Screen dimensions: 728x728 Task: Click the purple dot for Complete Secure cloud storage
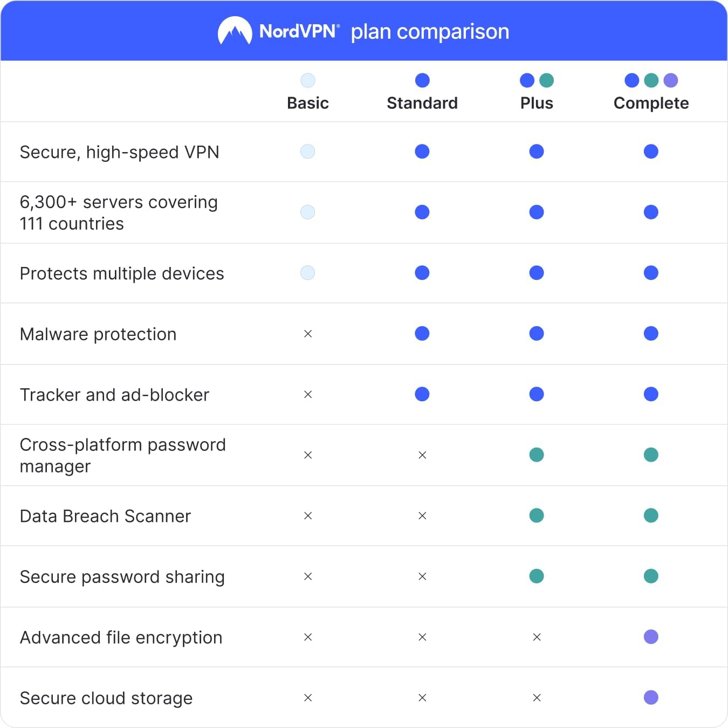pos(651,697)
